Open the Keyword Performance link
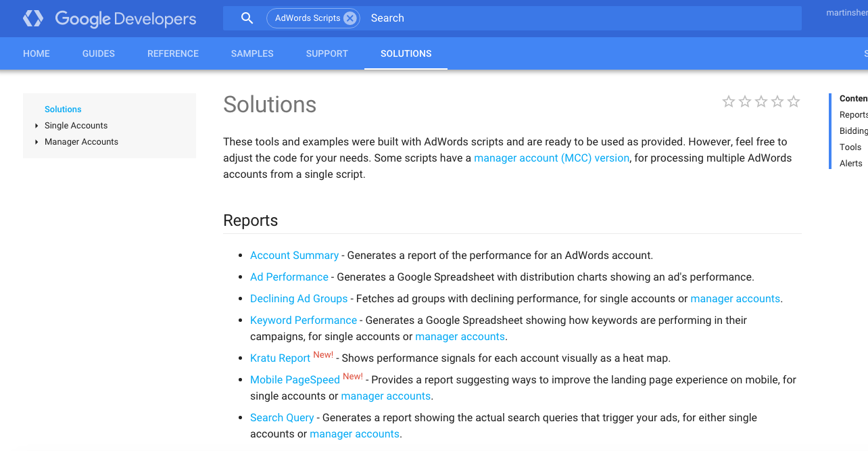 (304, 320)
